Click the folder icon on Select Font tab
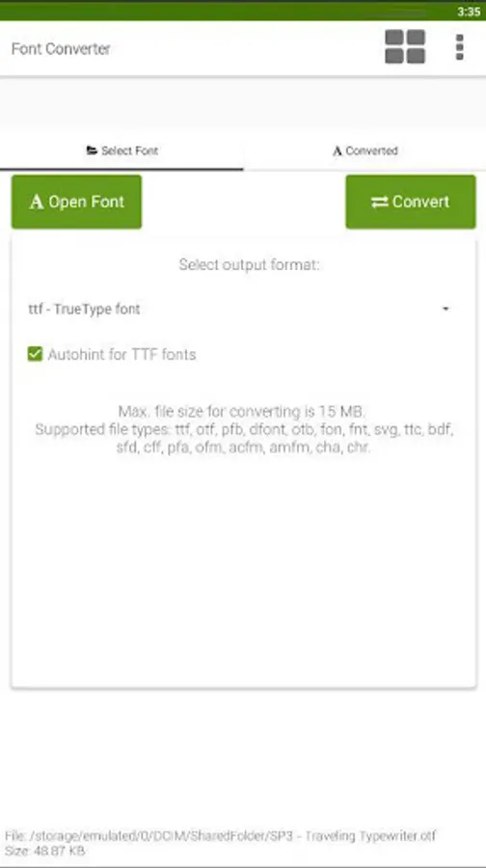 (92, 150)
